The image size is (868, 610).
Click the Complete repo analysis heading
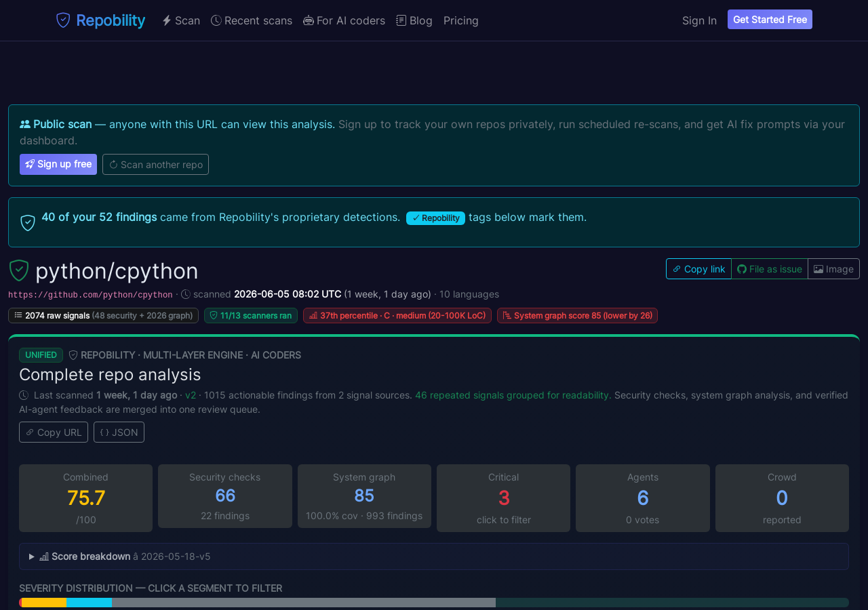coord(110,374)
